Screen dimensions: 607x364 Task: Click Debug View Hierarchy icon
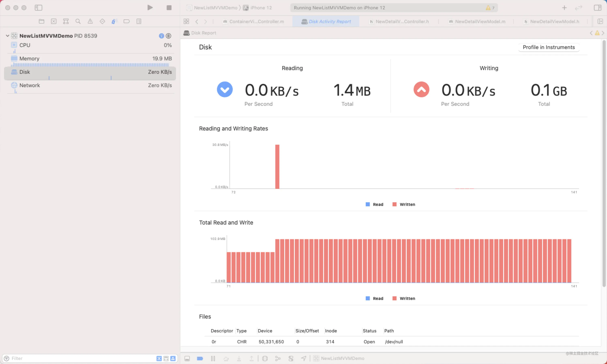click(265, 358)
